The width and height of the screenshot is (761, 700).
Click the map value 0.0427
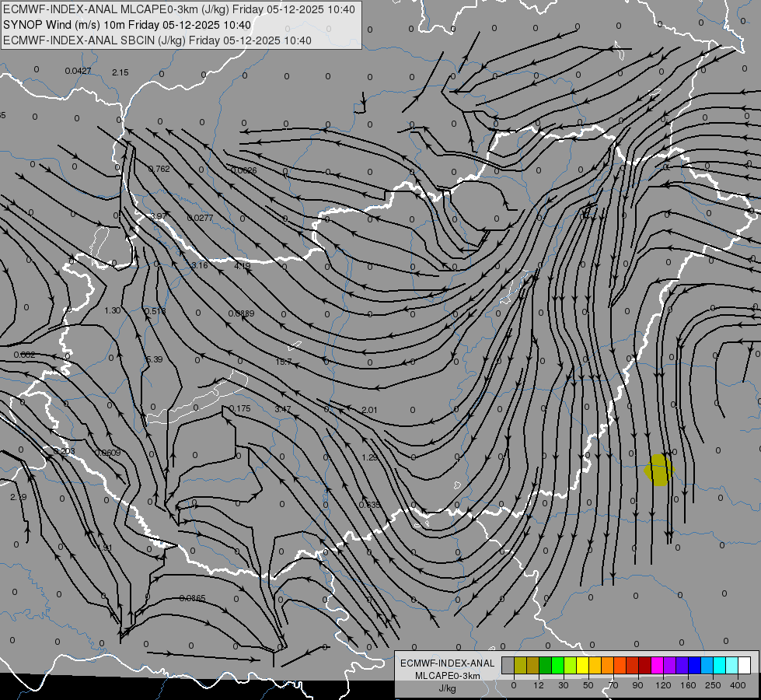point(79,71)
